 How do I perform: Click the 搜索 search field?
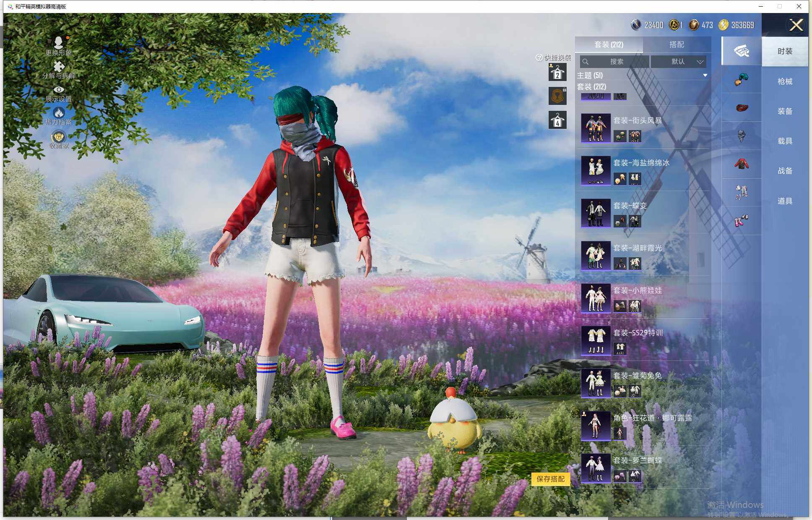tap(614, 62)
